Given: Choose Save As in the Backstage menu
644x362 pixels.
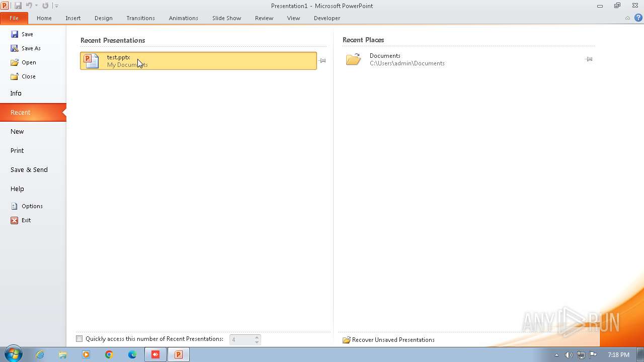Looking at the screenshot, I should point(26,48).
